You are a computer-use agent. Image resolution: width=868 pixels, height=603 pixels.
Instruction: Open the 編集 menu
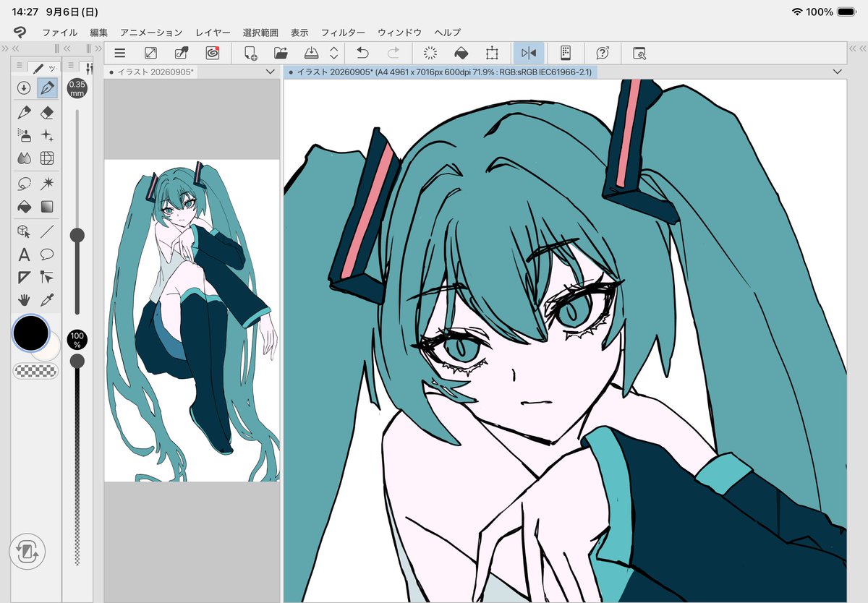click(99, 33)
